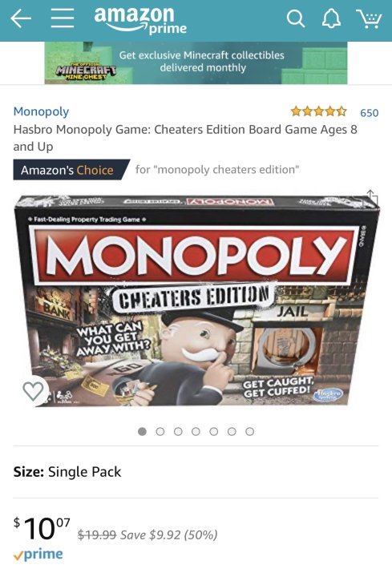Tap the prime checkmark badge
The height and width of the screenshot is (577, 392).
coord(38,555)
